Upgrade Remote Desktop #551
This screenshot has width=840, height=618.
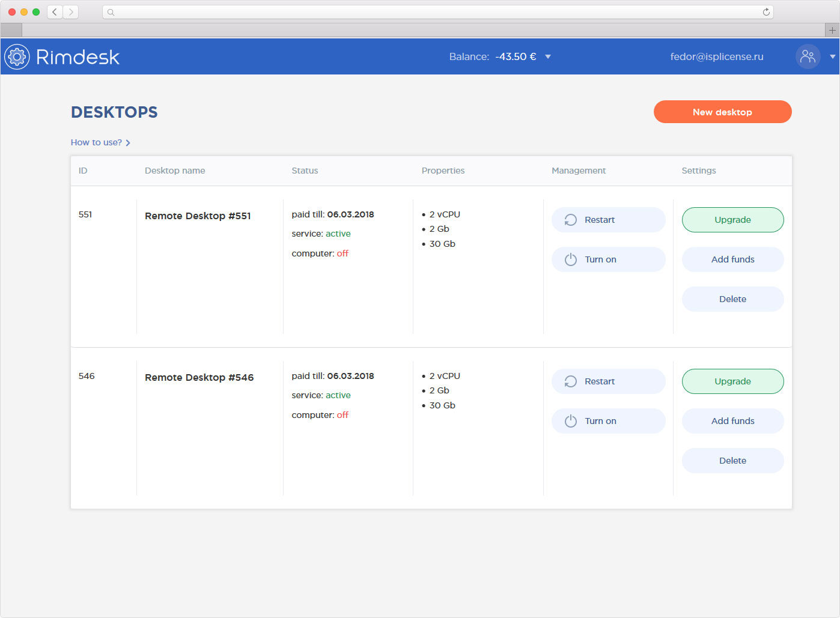732,220
